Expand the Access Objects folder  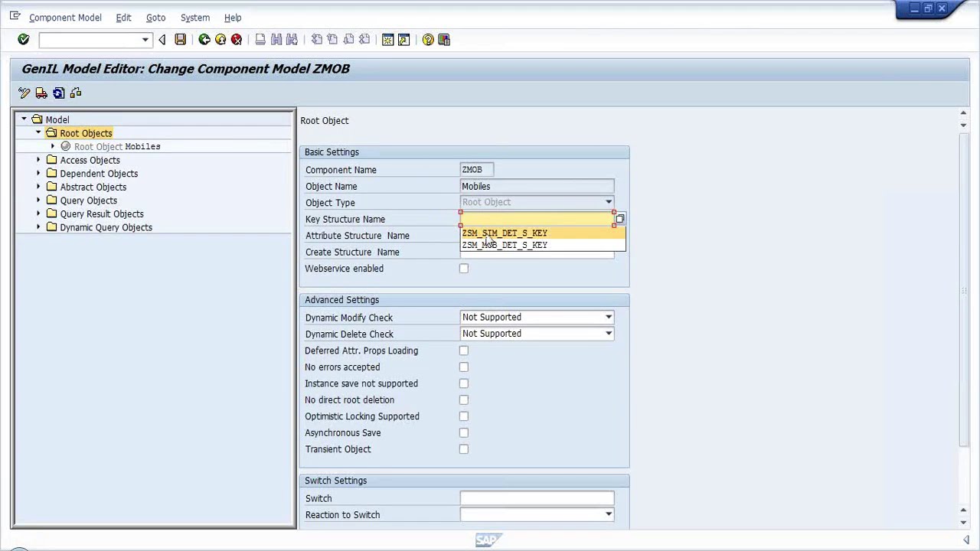[38, 160]
